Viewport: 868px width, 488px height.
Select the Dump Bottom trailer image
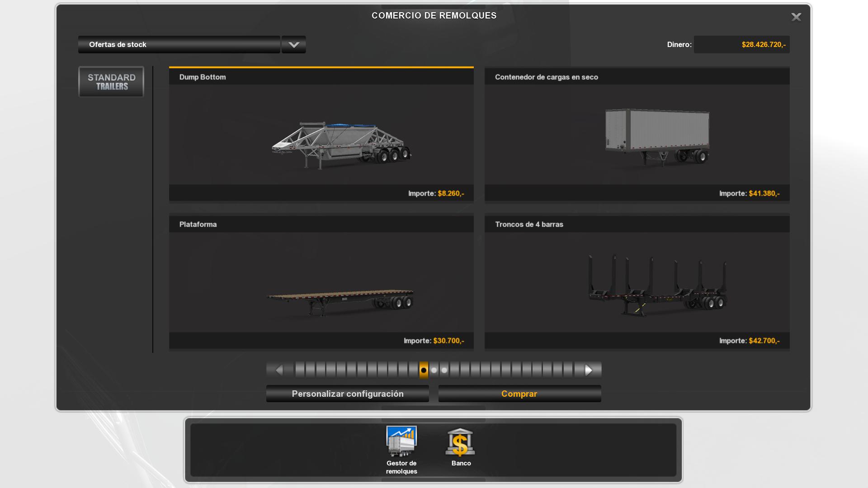[x=341, y=144]
